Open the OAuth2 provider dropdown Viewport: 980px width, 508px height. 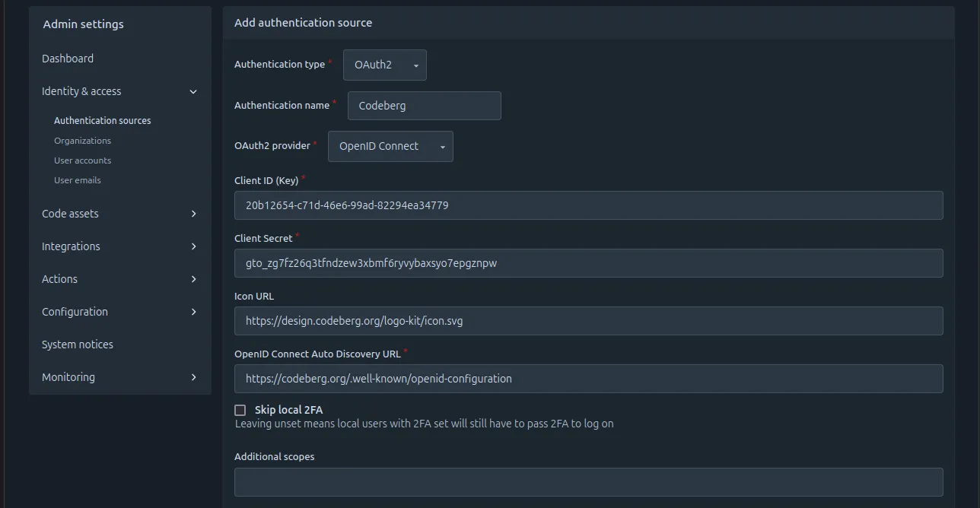tap(390, 146)
